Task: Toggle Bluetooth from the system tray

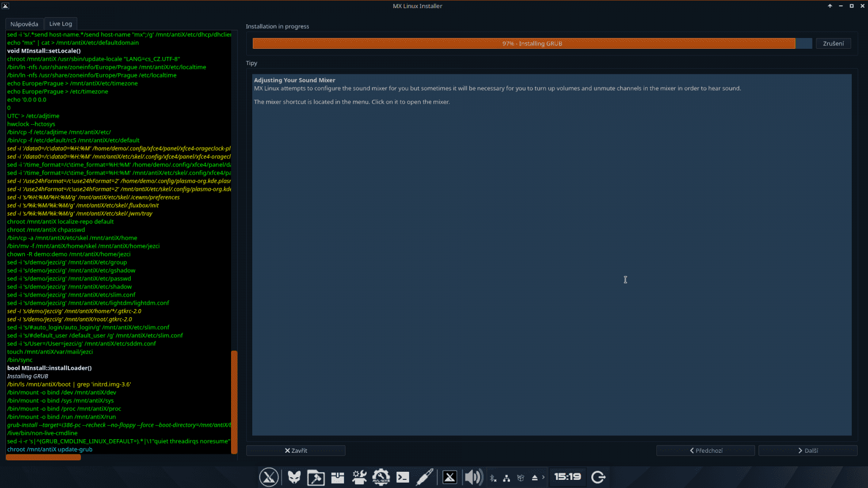Action: click(x=493, y=477)
